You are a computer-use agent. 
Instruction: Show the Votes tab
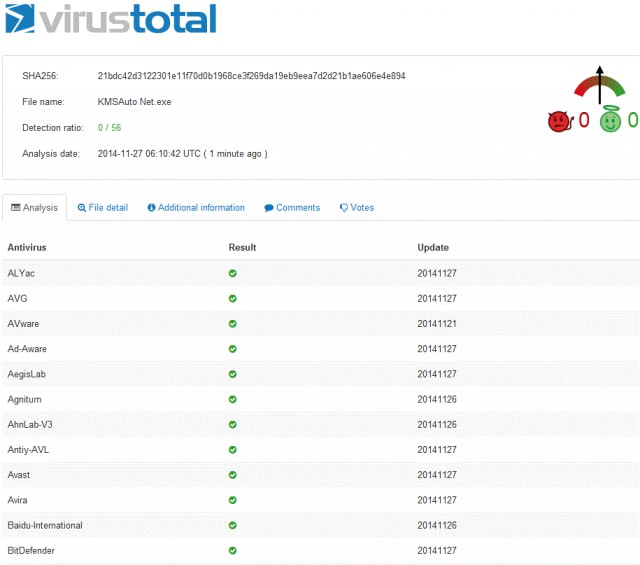pos(357,207)
